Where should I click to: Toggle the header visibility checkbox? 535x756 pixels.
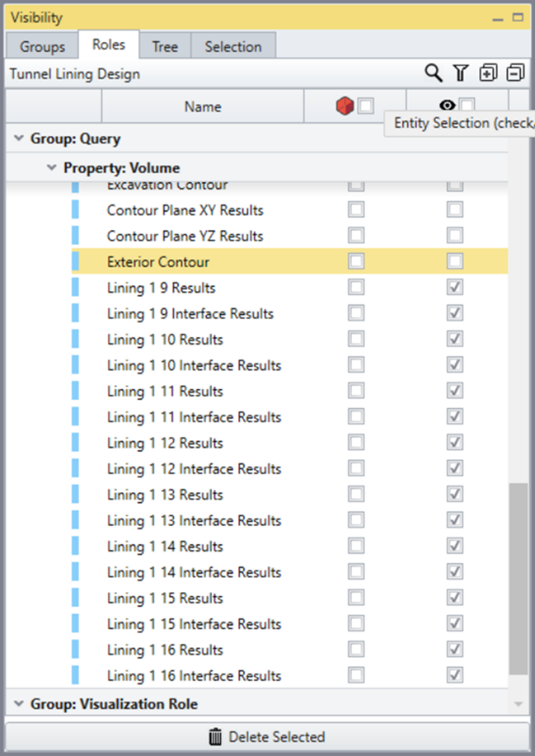point(466,105)
